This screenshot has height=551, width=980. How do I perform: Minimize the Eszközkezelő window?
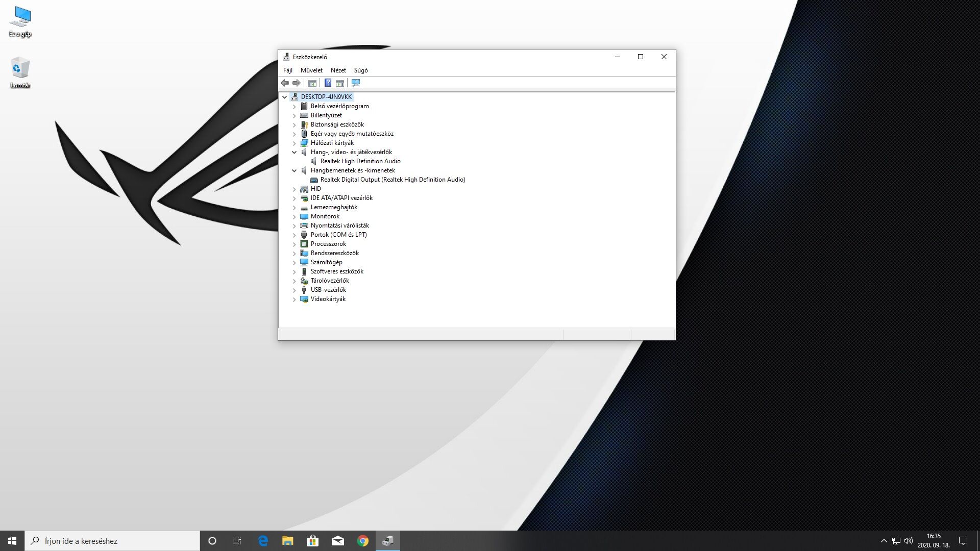[x=618, y=57]
